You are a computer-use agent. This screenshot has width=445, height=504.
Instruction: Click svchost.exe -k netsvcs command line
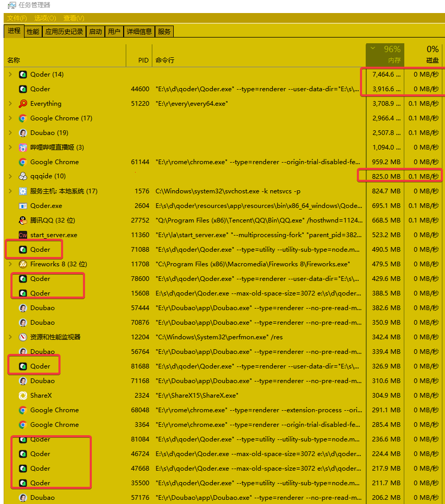[x=228, y=191]
